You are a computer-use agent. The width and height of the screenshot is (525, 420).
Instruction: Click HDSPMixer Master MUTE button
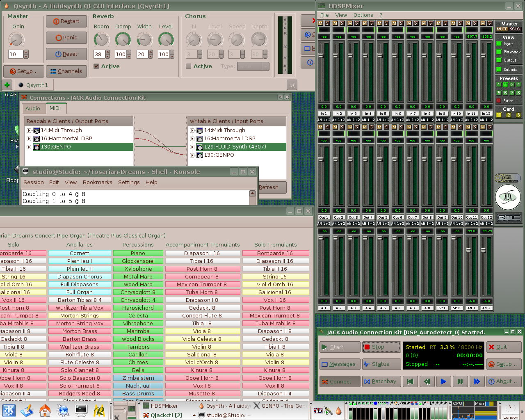tap(502, 29)
